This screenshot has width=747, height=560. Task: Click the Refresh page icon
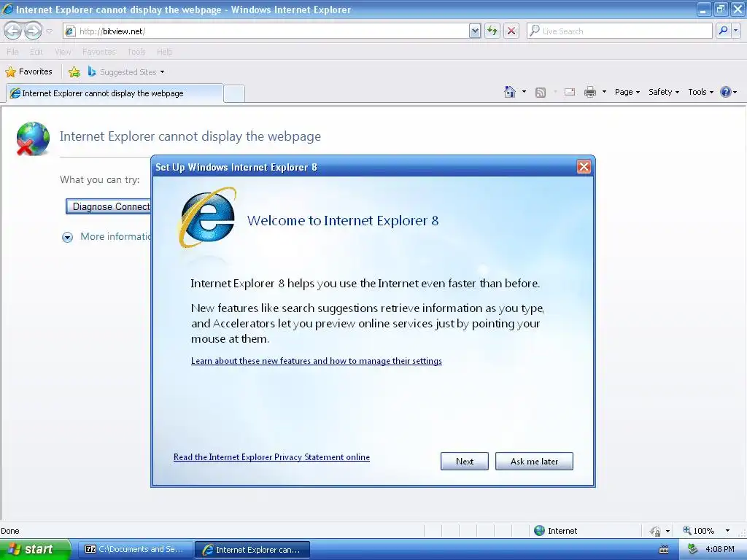coord(492,31)
